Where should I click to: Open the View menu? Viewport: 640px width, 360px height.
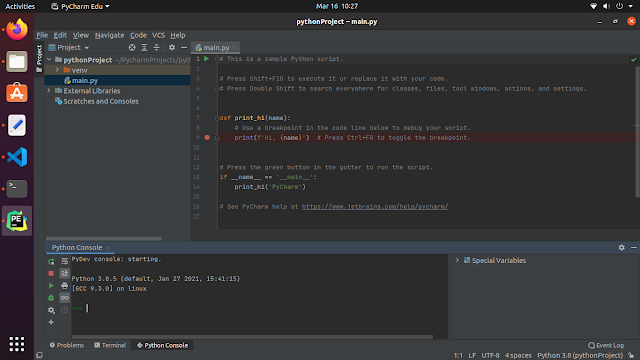[x=80, y=35]
